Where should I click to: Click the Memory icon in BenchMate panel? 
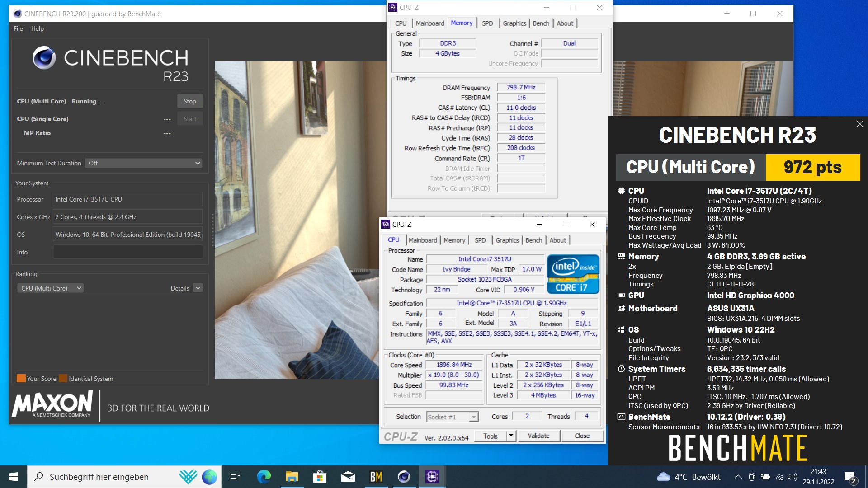(x=621, y=256)
